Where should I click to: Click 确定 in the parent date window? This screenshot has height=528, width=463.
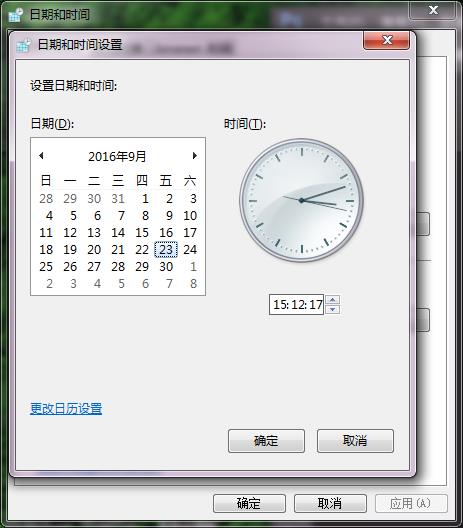click(249, 503)
